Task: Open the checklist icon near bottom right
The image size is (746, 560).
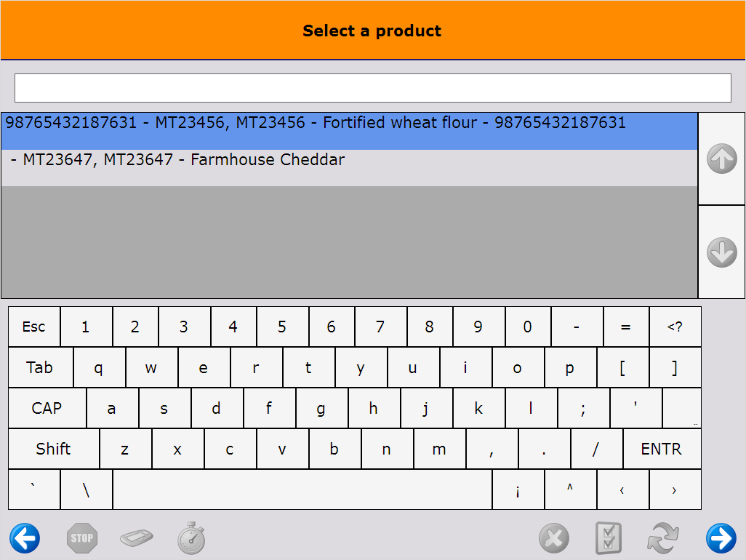Action: tap(609, 537)
